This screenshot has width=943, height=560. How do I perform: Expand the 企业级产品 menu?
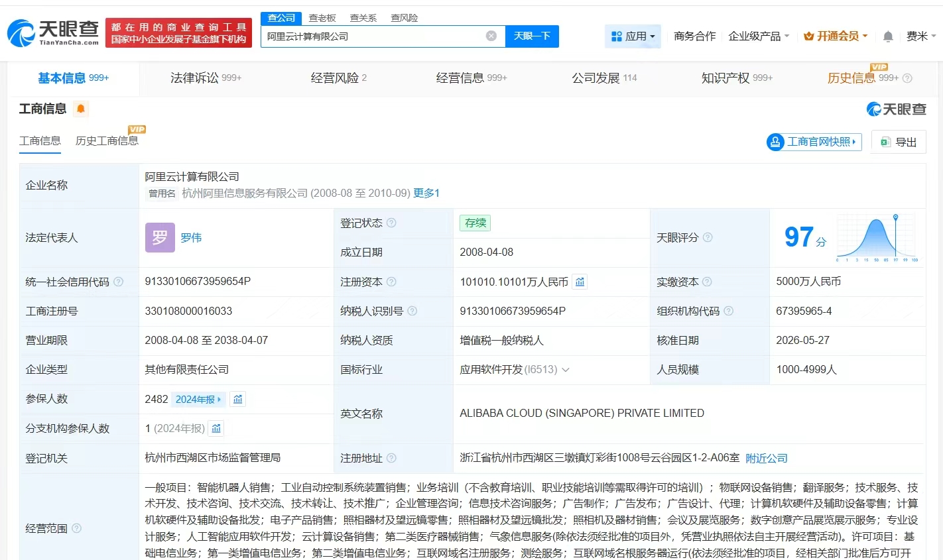(x=759, y=36)
